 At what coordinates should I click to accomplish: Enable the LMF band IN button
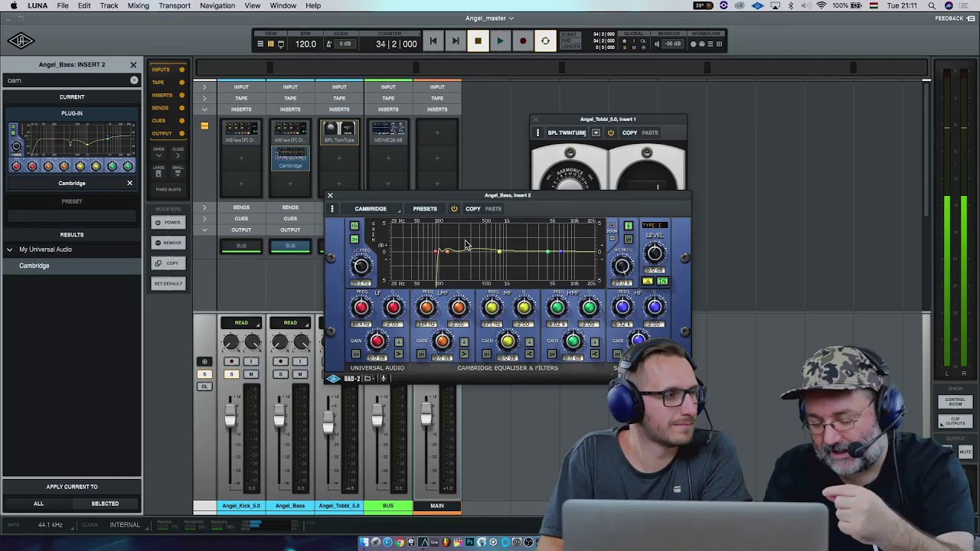[422, 354]
